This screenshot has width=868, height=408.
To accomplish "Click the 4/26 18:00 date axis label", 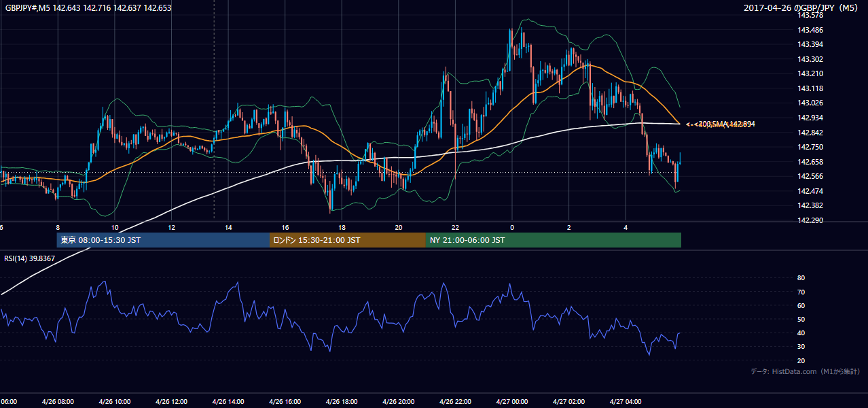I will [342, 401].
